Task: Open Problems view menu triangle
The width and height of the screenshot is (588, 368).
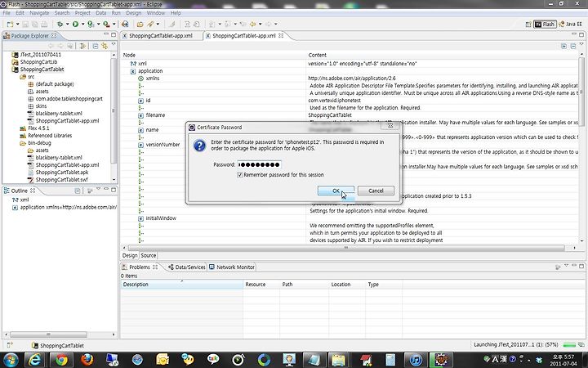Action: tap(566, 266)
